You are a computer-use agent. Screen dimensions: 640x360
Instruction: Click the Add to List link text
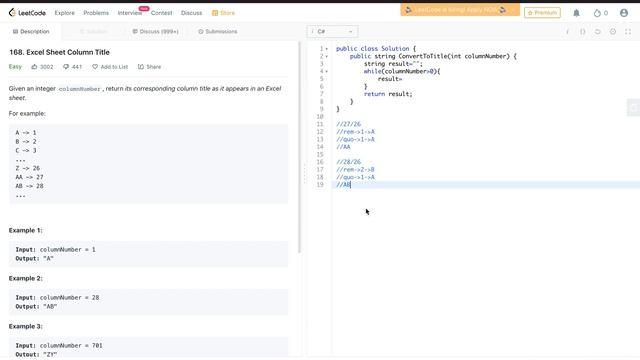tap(114, 67)
